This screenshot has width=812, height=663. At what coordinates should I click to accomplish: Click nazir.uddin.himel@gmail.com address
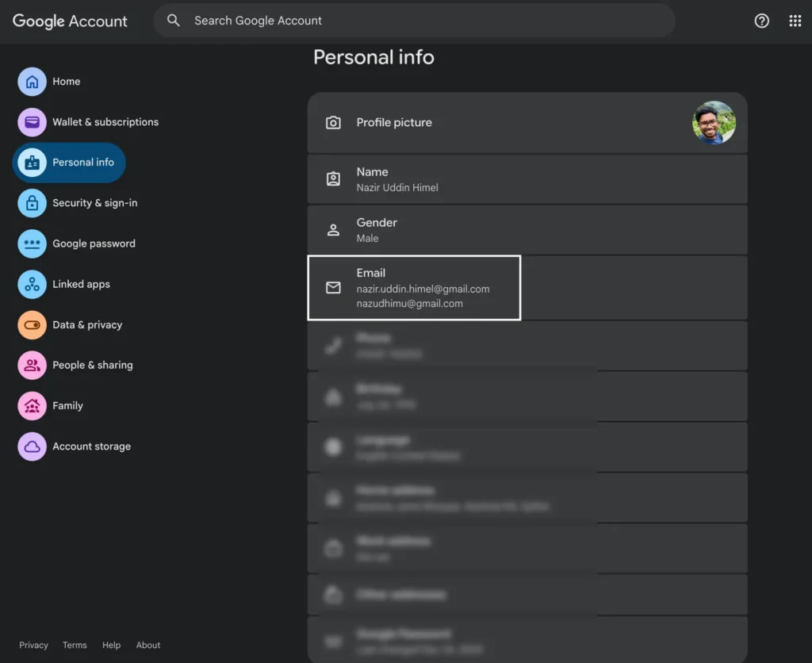(423, 289)
